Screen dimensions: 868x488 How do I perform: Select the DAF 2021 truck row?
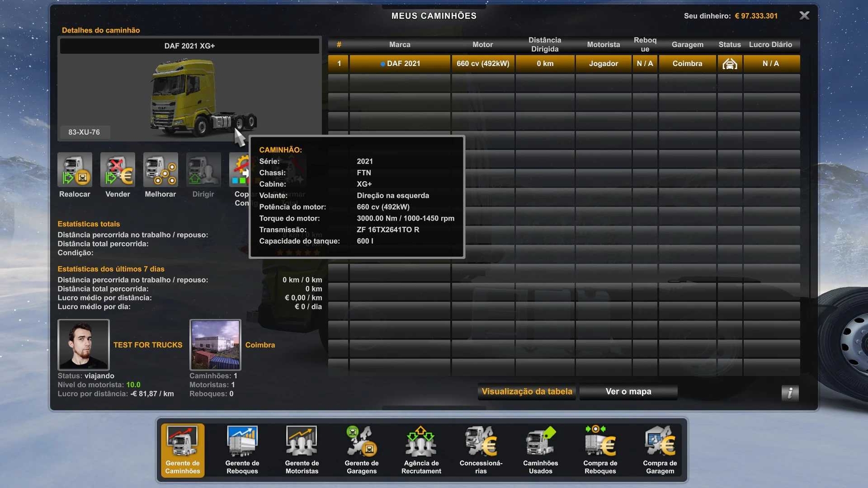click(x=400, y=64)
